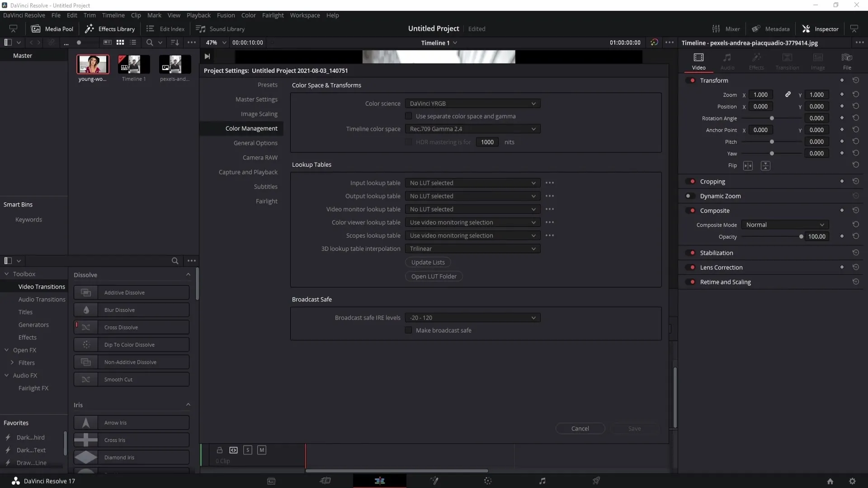Viewport: 868px width, 488px height.
Task: Expand the Timeline color space dropdown
Action: tap(533, 129)
